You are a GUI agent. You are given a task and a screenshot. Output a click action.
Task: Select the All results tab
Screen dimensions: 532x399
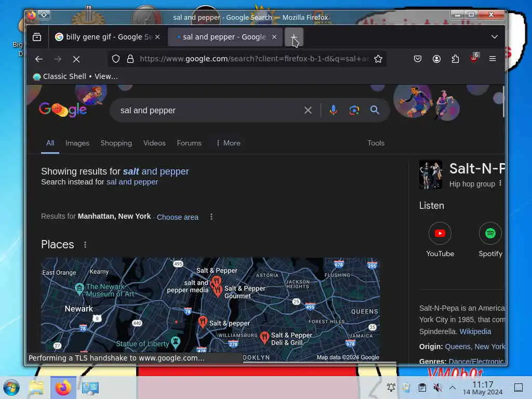50,143
